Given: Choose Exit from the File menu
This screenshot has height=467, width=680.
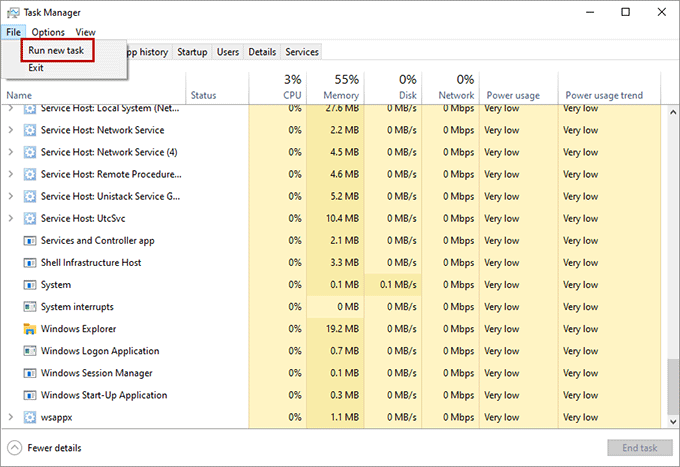Looking at the screenshot, I should [x=36, y=68].
